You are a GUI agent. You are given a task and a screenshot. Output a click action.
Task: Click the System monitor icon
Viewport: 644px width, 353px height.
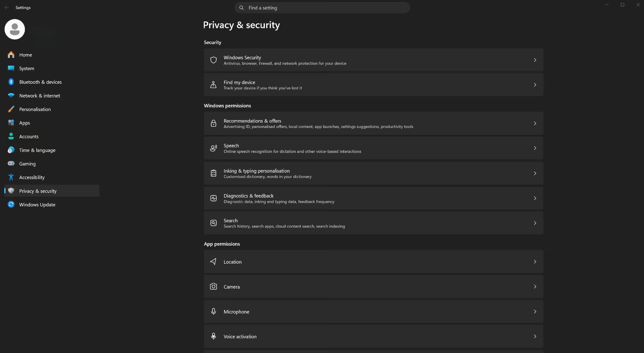click(x=11, y=68)
